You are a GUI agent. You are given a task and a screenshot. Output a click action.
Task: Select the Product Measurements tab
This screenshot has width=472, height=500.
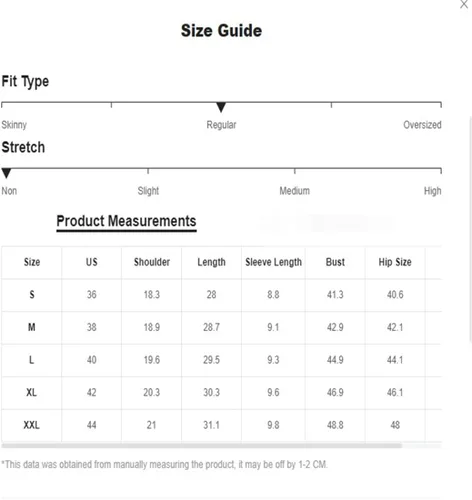pos(126,221)
